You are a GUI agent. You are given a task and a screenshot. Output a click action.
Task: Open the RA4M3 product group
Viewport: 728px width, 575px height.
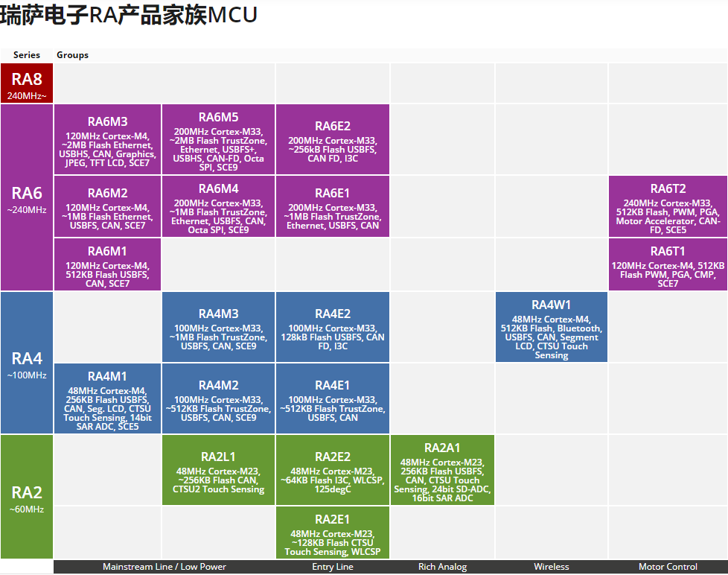point(219,327)
